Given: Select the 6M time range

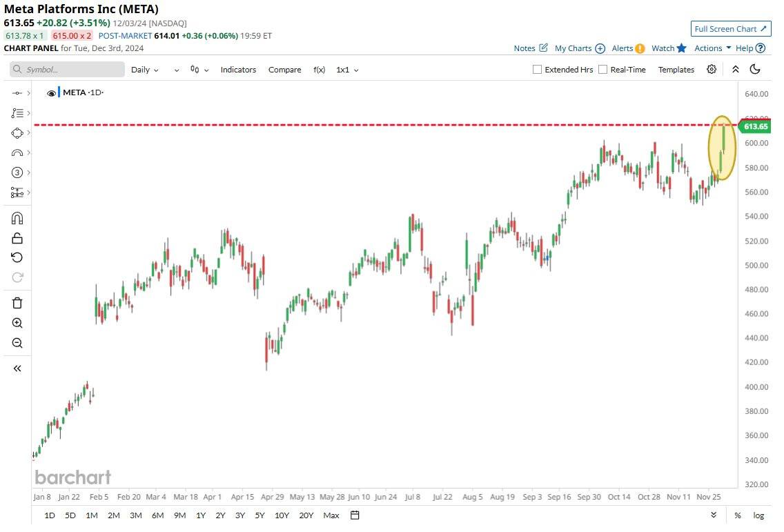Looking at the screenshot, I should pyautogui.click(x=157, y=515).
